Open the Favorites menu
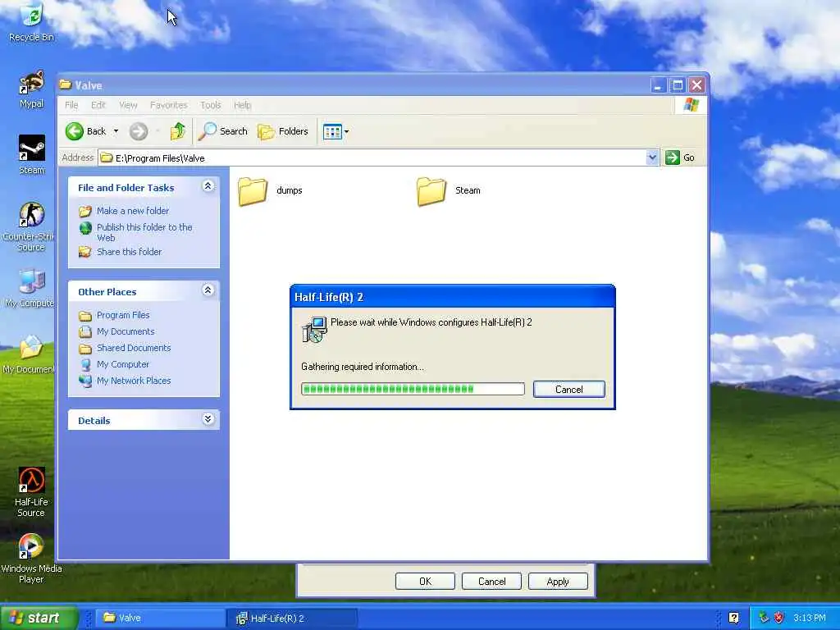This screenshot has height=630, width=840. point(169,105)
